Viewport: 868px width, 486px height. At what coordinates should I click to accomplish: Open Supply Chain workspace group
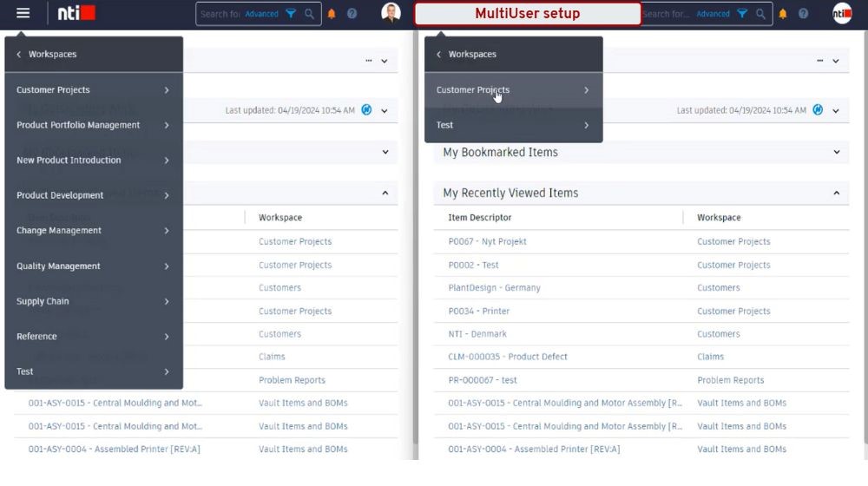94,301
